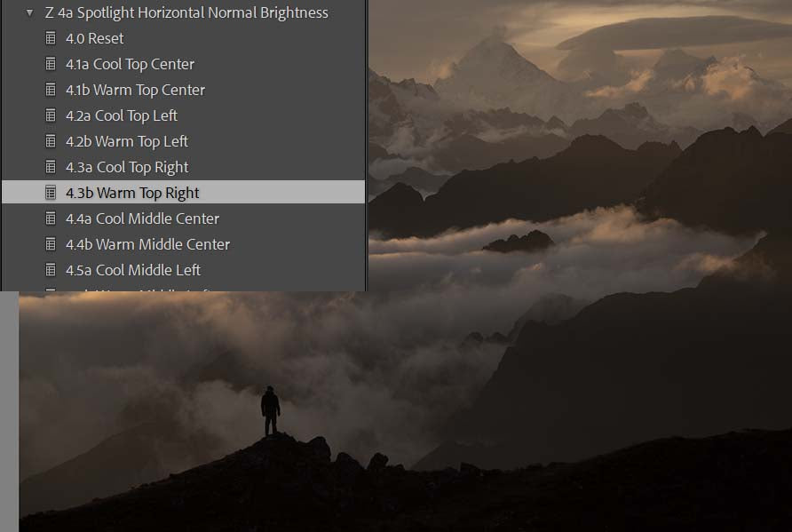
Task: Click the 4.2b Warm Top Left preset icon
Action: pos(51,141)
